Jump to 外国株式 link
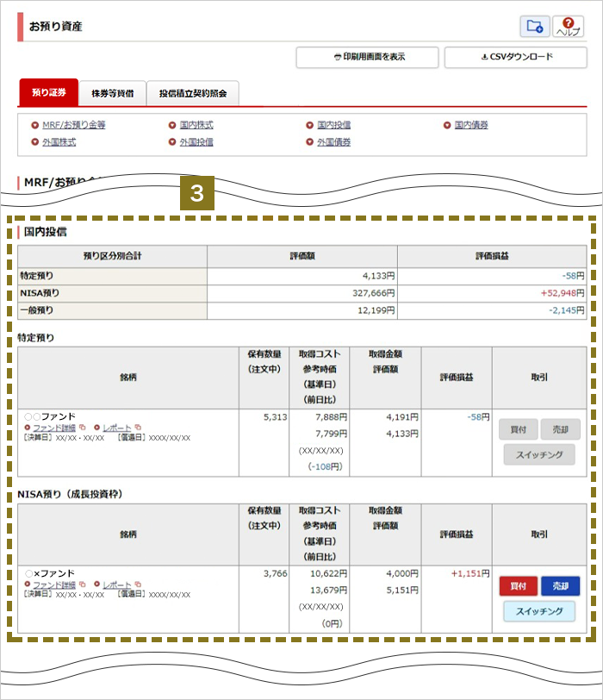 click(x=59, y=142)
